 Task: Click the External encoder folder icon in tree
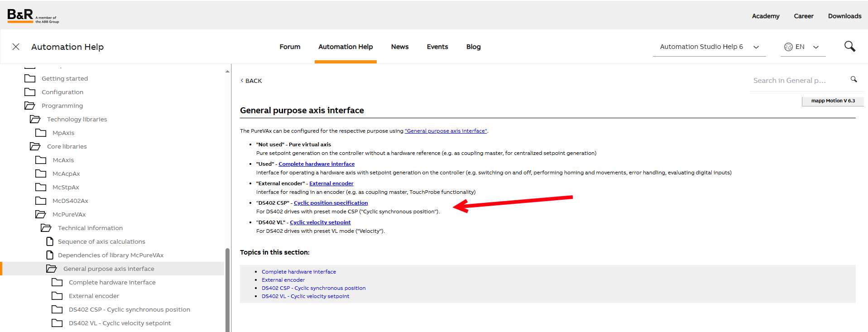pos(57,296)
